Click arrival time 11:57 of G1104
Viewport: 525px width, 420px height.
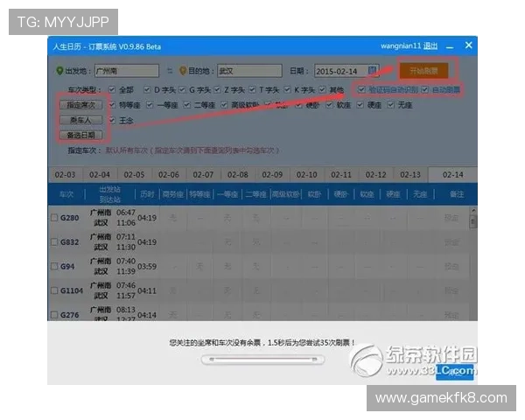(126, 296)
